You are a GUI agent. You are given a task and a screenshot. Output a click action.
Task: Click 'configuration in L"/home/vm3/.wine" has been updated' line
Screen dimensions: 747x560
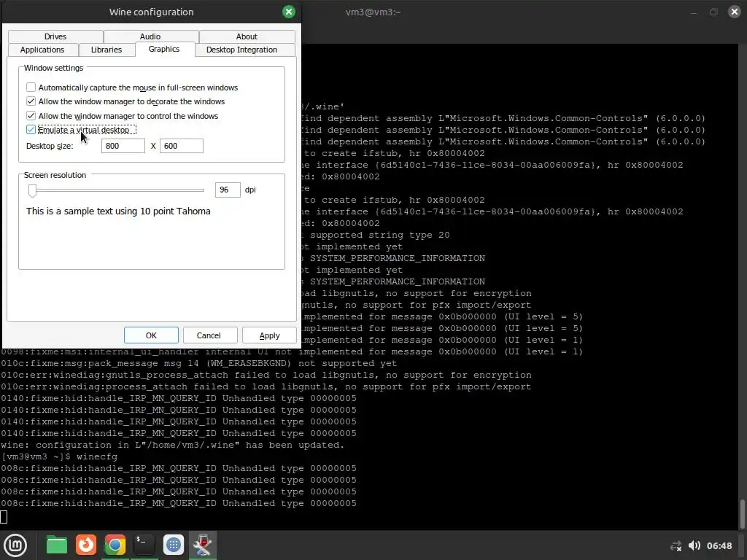coord(172,445)
